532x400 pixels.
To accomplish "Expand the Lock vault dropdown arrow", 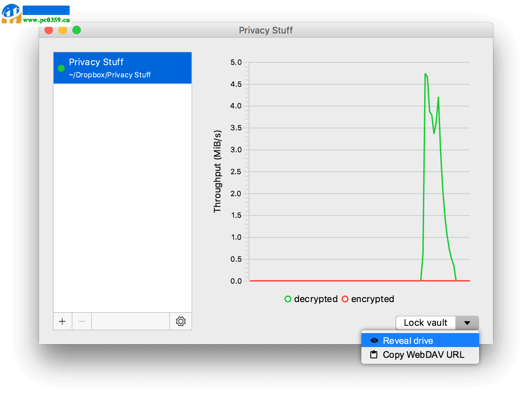I will pyautogui.click(x=467, y=323).
